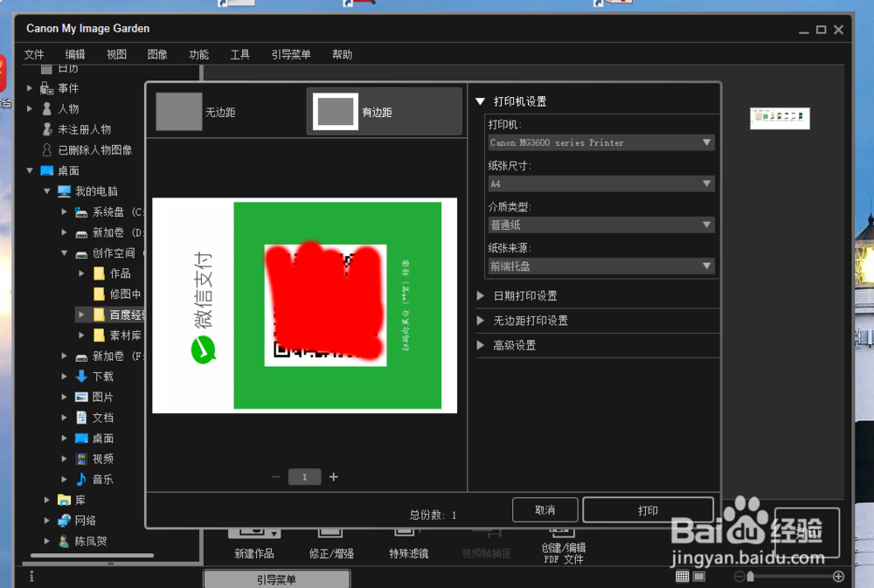Zoom out with the minus magnifier icon
This screenshot has width=874, height=588.
tap(739, 577)
